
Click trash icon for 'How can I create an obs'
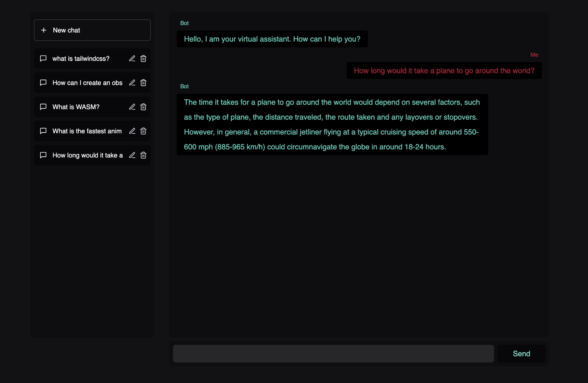click(x=143, y=83)
